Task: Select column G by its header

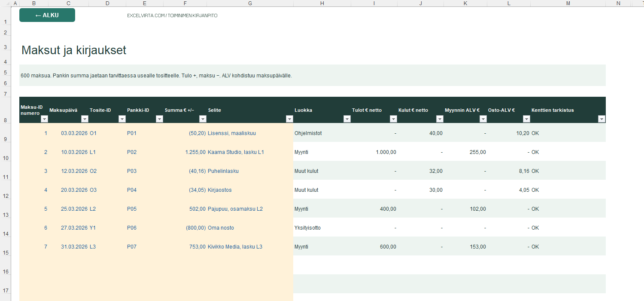Action: [x=250, y=3]
